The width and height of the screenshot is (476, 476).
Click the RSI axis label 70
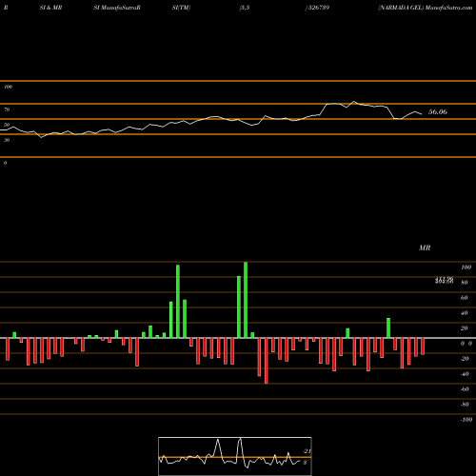[x=7, y=109]
